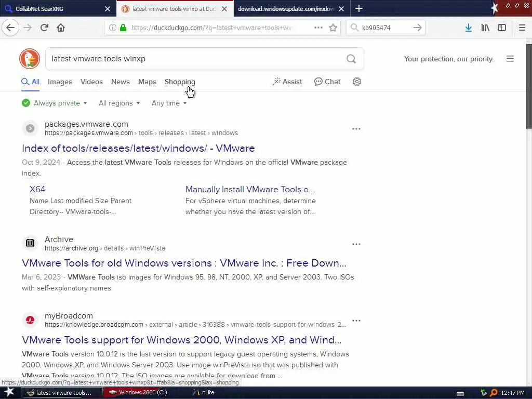Open the Library icon in toolbar
Screen dimensions: 532x399
coord(485,28)
